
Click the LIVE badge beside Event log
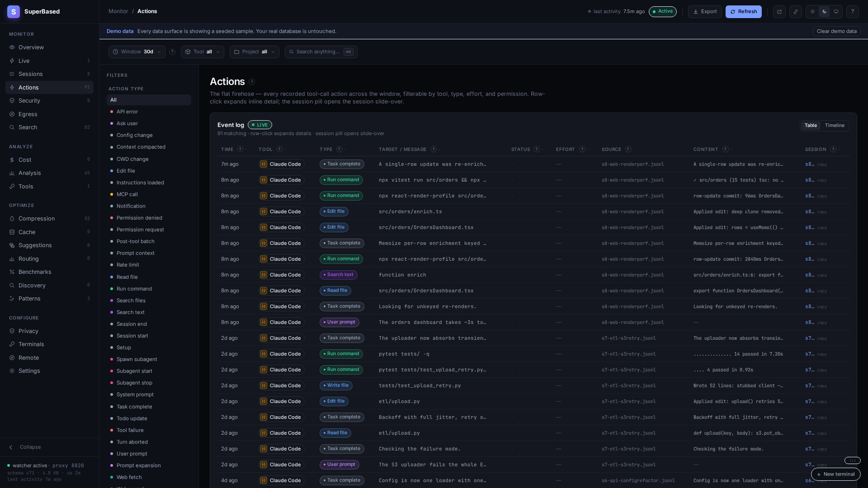[x=260, y=125]
